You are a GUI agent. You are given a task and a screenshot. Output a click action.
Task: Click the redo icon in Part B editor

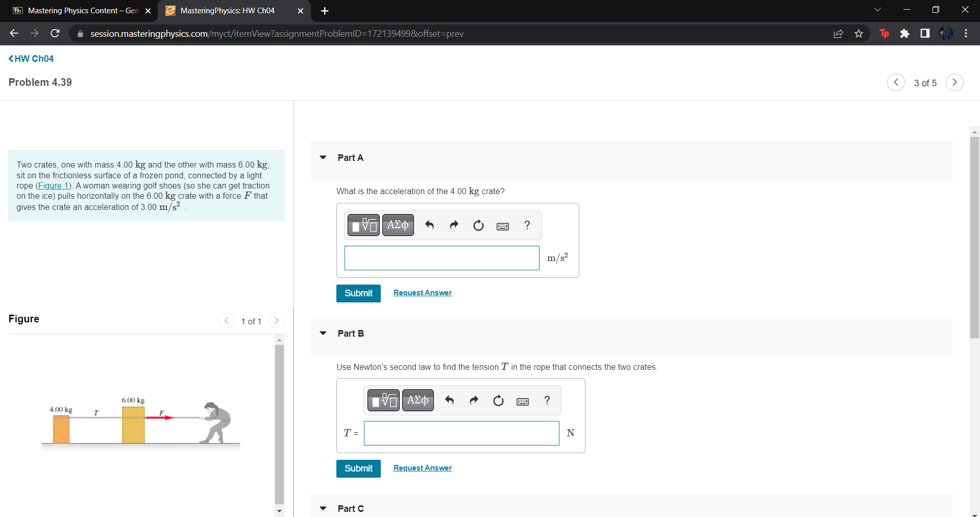coord(474,401)
